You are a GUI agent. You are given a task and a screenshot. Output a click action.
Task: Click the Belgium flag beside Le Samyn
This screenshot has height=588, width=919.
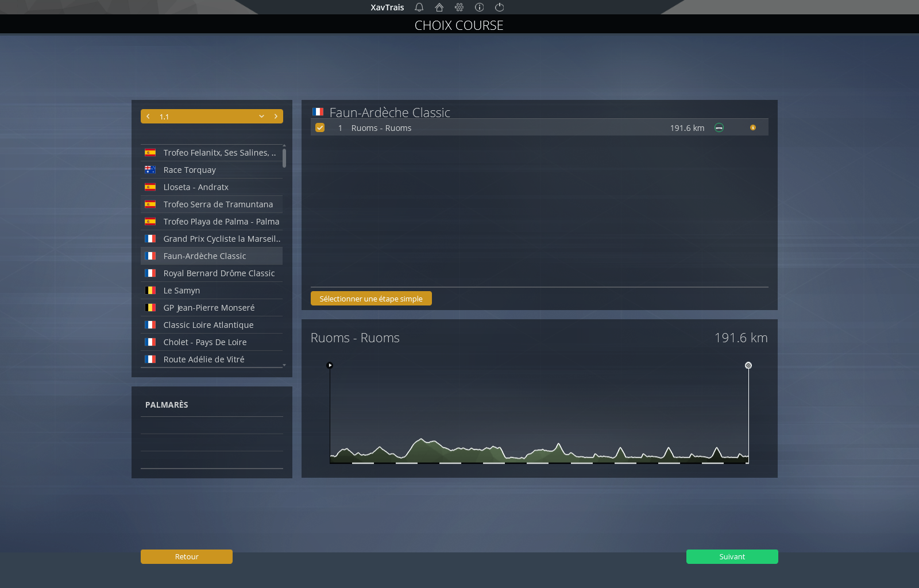tap(150, 291)
